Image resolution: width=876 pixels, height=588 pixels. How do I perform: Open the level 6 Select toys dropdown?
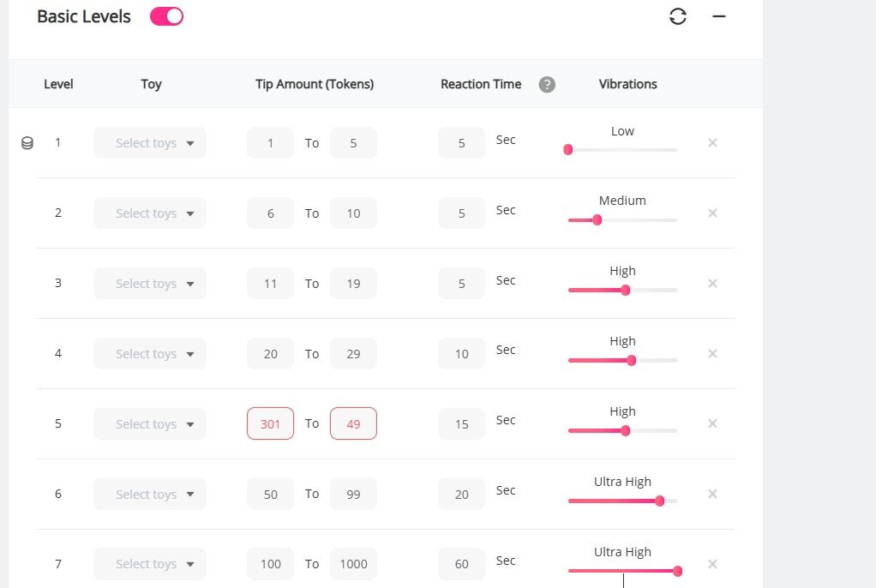(x=150, y=495)
